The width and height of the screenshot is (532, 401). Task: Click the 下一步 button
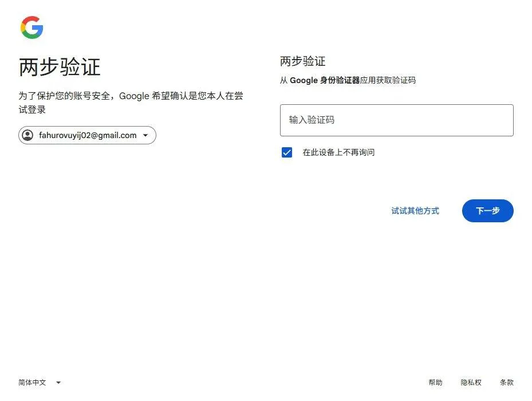click(x=487, y=211)
